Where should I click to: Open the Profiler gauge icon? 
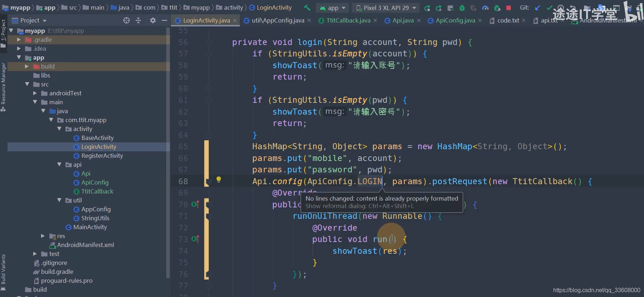pyautogui.click(x=485, y=8)
